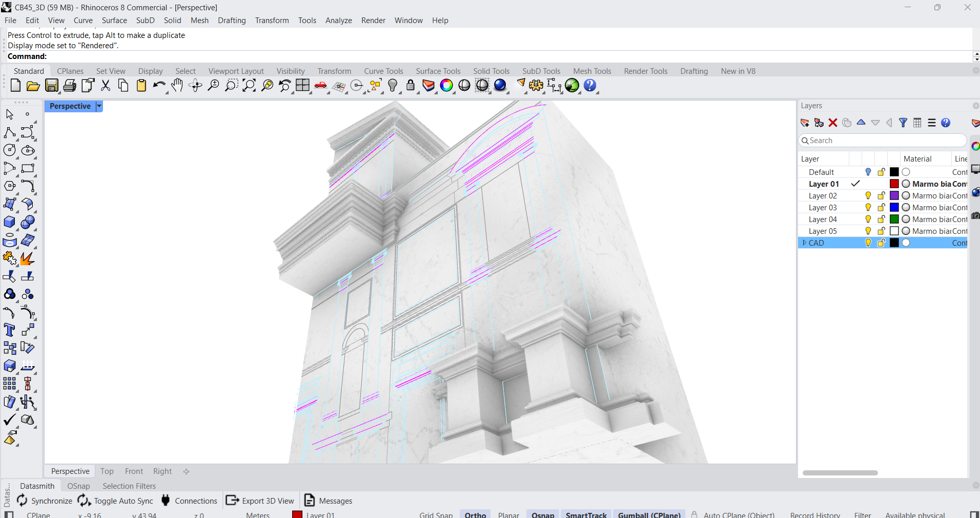Viewport: 980px width, 518px height.
Task: Click the Synchronize button in Datasmith
Action: (x=45, y=501)
